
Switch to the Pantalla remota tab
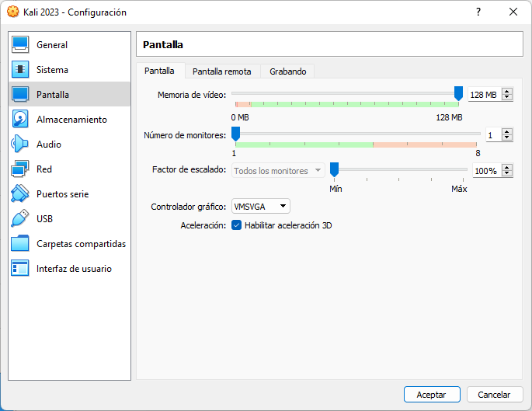tap(222, 71)
